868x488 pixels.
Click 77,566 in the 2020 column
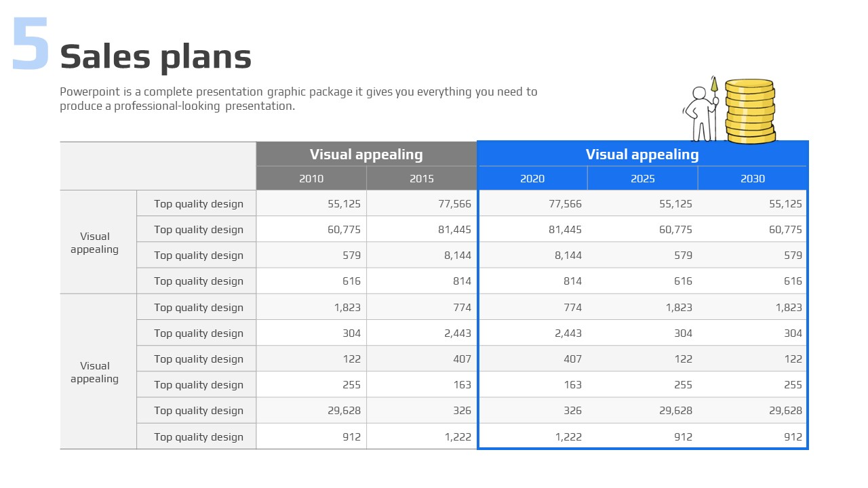(x=565, y=203)
